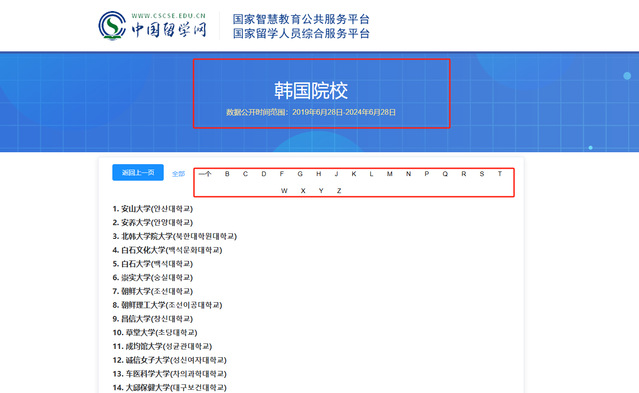The width and height of the screenshot is (639, 393).
Task: Click the 国家智慧教育公共服务平台 header text
Action: click(x=301, y=19)
